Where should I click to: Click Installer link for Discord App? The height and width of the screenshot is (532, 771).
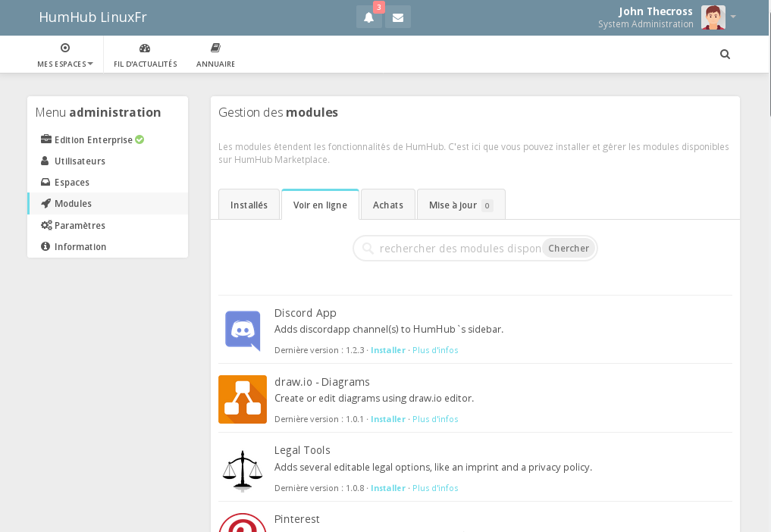(388, 350)
